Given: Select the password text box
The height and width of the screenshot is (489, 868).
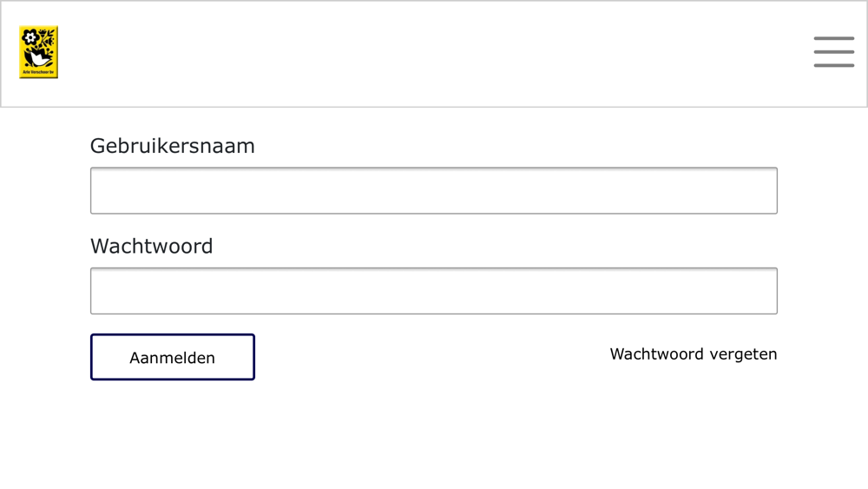Looking at the screenshot, I should pos(434,291).
